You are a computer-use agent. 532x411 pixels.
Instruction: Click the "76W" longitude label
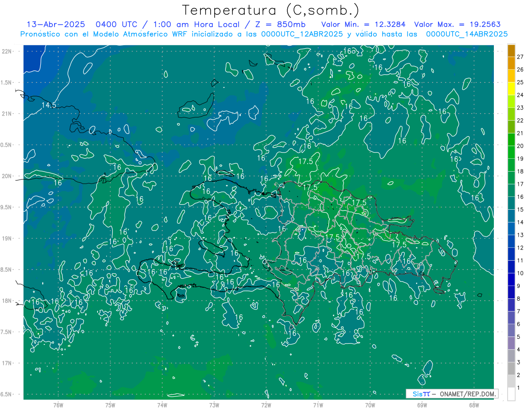pyautogui.click(x=58, y=405)
